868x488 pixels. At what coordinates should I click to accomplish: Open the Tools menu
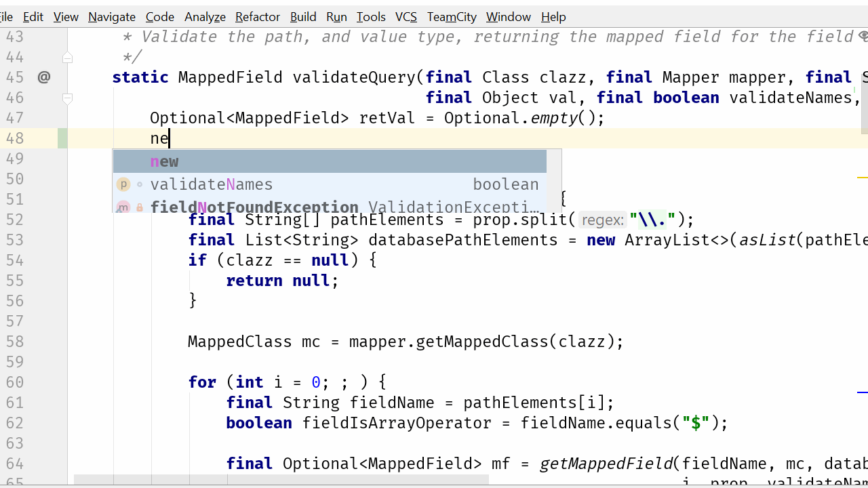point(371,17)
